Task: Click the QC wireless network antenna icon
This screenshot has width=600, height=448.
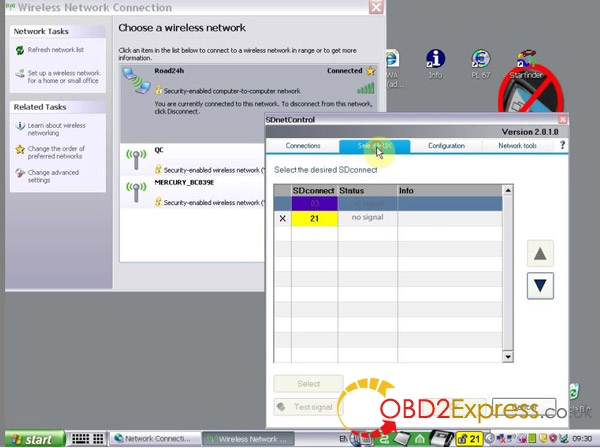Action: (x=133, y=157)
